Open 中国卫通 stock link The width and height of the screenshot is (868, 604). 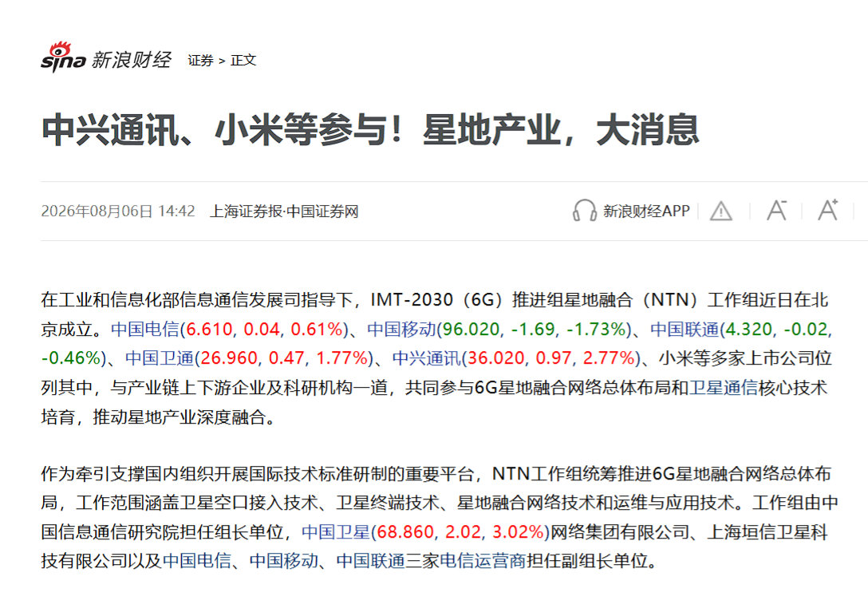pyautogui.click(x=160, y=357)
